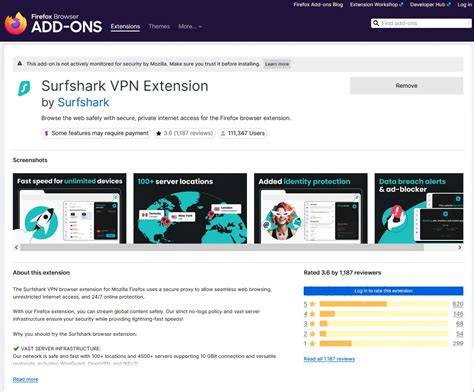Open the Developer Hub link

(430, 5)
